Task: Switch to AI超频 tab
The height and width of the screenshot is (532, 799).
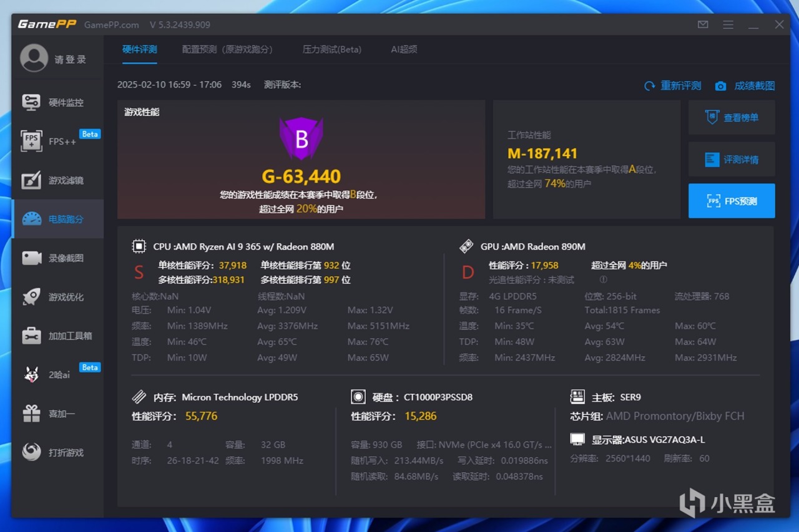Action: pyautogui.click(x=404, y=49)
